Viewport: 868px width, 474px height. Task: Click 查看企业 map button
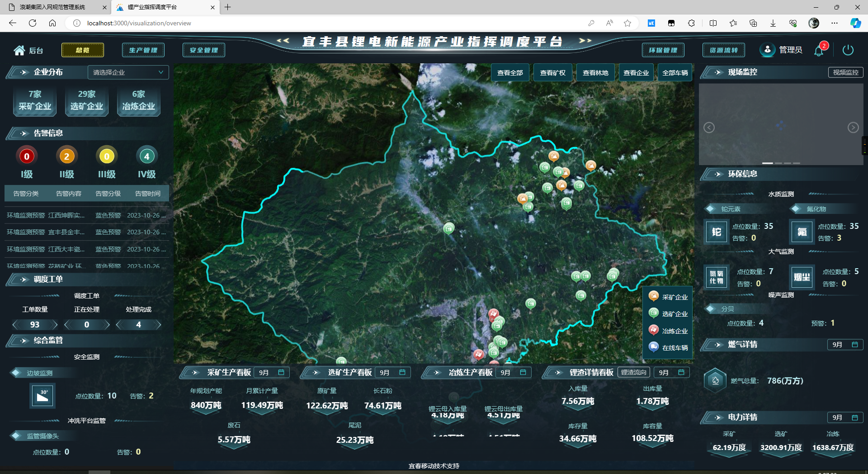tap(636, 73)
